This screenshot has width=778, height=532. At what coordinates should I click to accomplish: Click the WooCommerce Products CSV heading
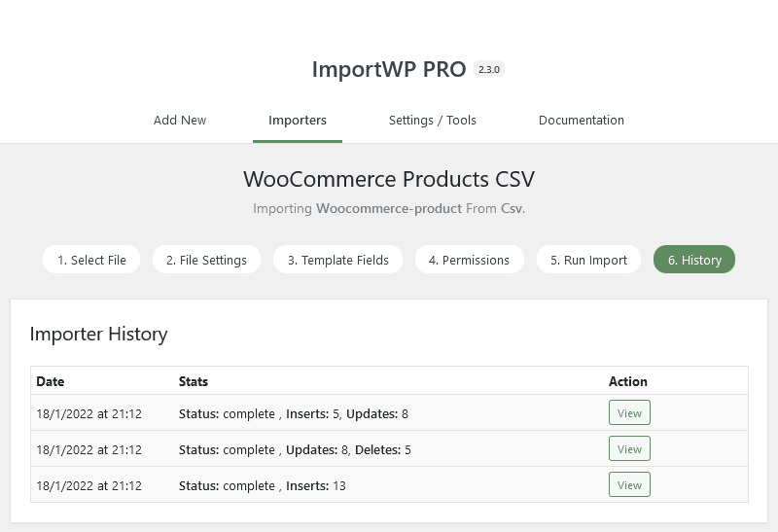click(389, 179)
